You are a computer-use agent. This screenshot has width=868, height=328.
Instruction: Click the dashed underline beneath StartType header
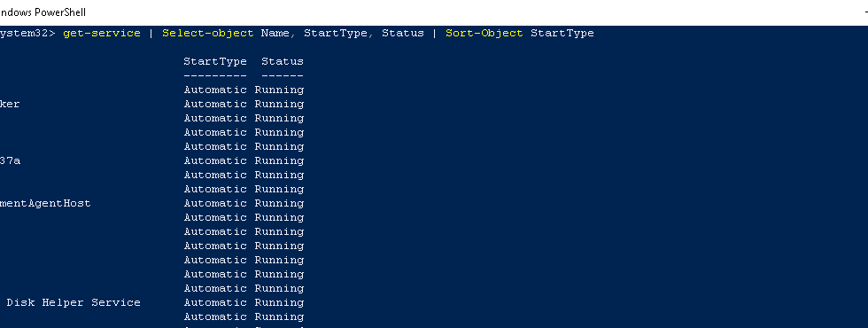pos(215,75)
